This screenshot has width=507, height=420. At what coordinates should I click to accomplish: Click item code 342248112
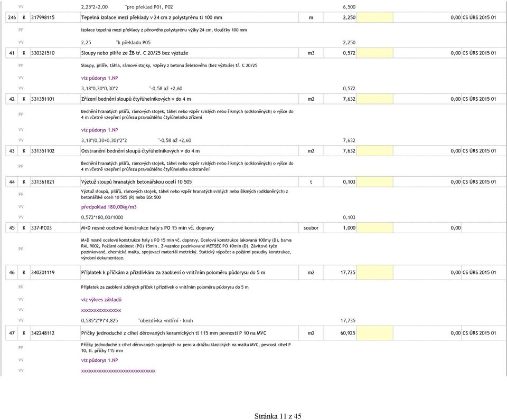click(x=43, y=333)
